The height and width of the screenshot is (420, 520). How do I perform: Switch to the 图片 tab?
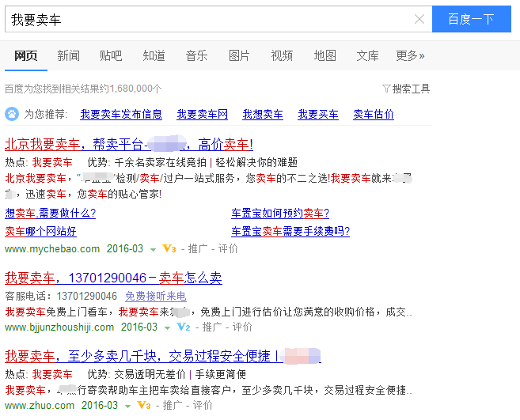[239, 55]
